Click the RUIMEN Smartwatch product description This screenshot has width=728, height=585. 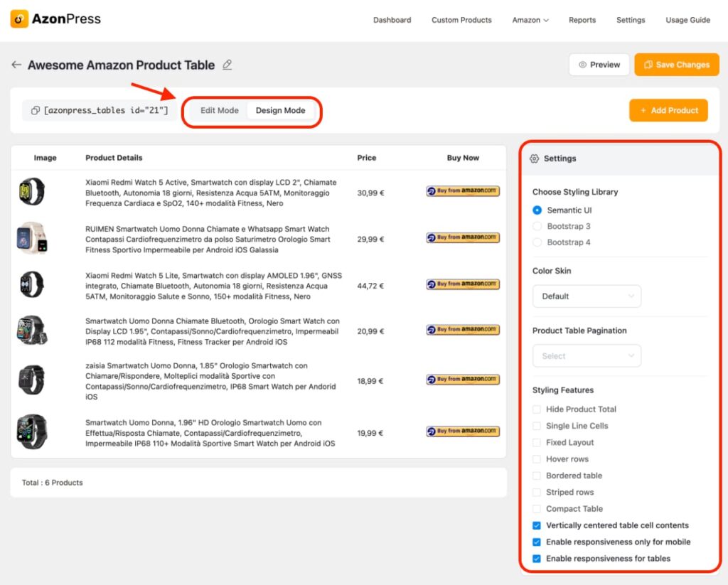tap(208, 240)
